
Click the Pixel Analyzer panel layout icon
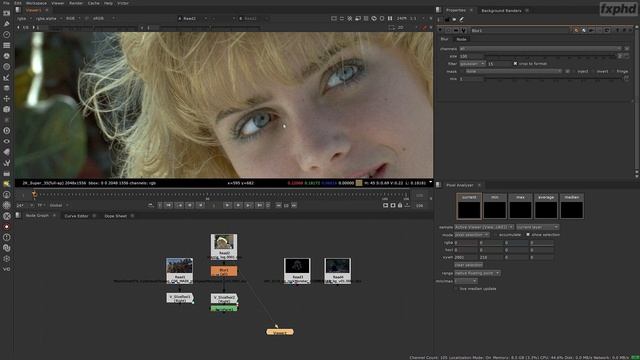coord(439,185)
